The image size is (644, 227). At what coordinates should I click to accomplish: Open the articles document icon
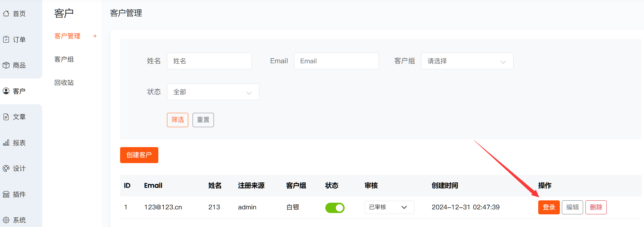pyautogui.click(x=6, y=117)
